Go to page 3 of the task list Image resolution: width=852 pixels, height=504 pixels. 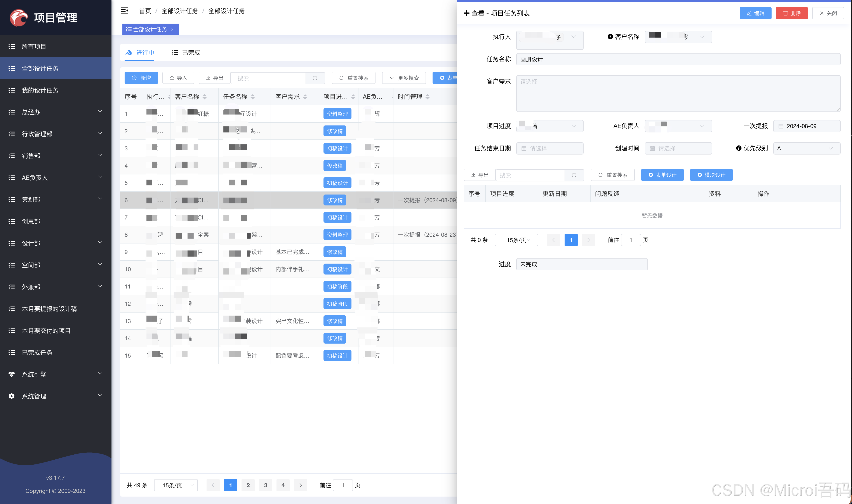(265, 485)
